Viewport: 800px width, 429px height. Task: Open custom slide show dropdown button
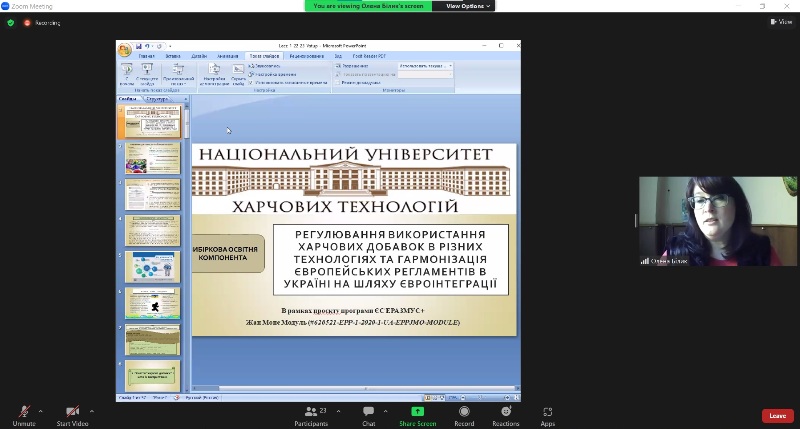tap(178, 73)
